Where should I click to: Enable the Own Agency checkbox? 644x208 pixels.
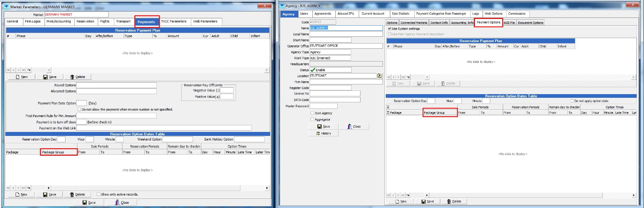(x=312, y=113)
